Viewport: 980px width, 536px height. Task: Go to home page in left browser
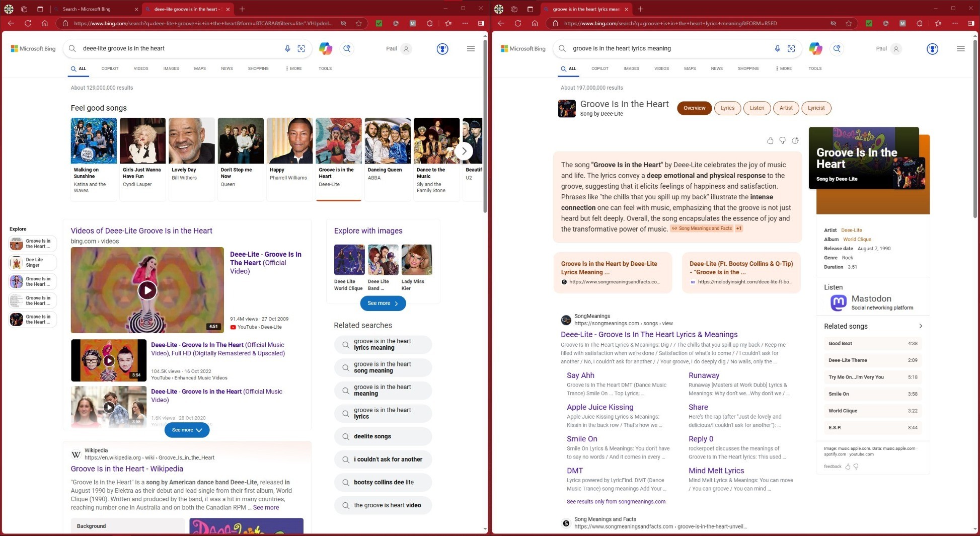45,23
